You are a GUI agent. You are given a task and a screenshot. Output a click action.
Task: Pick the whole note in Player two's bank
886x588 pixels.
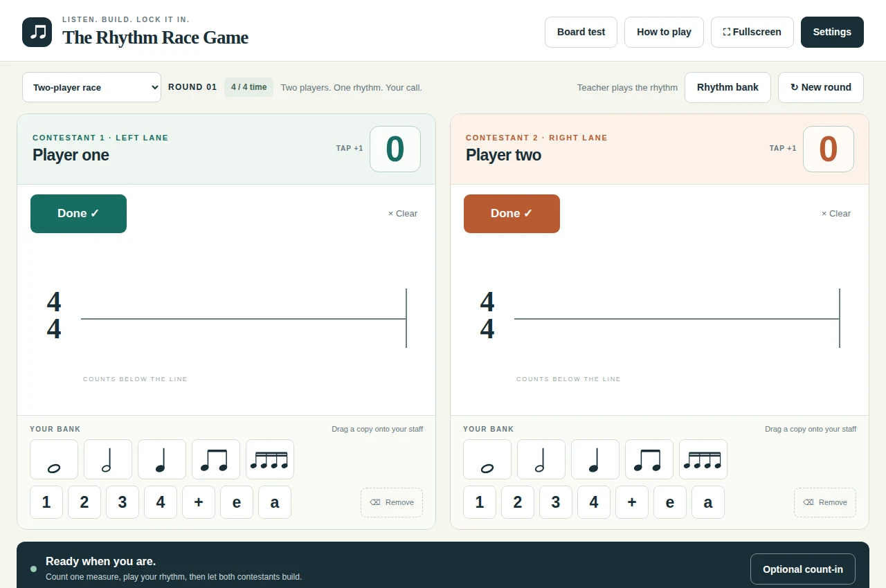pos(487,459)
